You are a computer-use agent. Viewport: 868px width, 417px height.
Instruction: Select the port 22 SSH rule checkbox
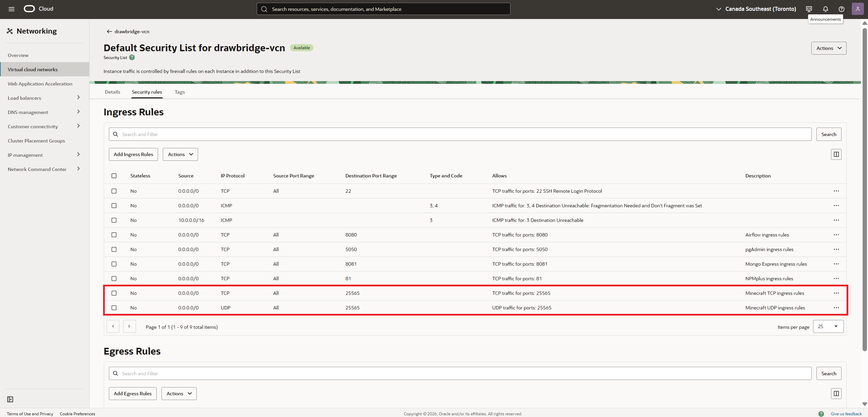click(114, 191)
